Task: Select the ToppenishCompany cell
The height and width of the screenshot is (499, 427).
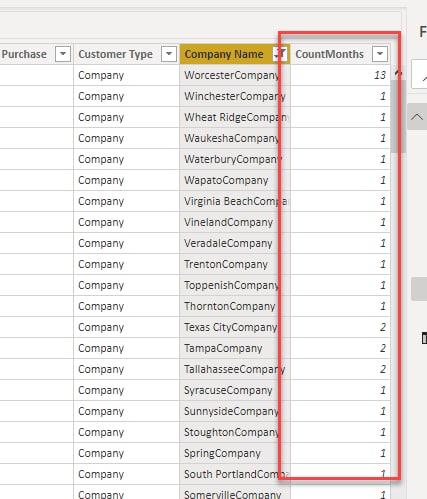Action: click(235, 285)
